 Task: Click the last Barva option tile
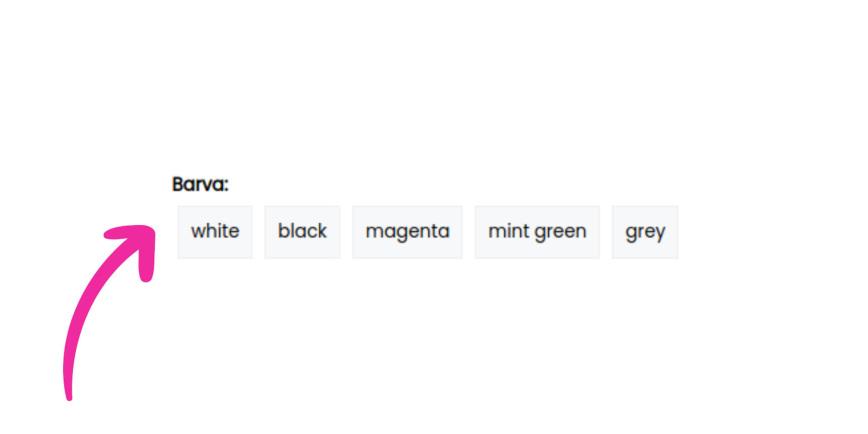(x=645, y=232)
